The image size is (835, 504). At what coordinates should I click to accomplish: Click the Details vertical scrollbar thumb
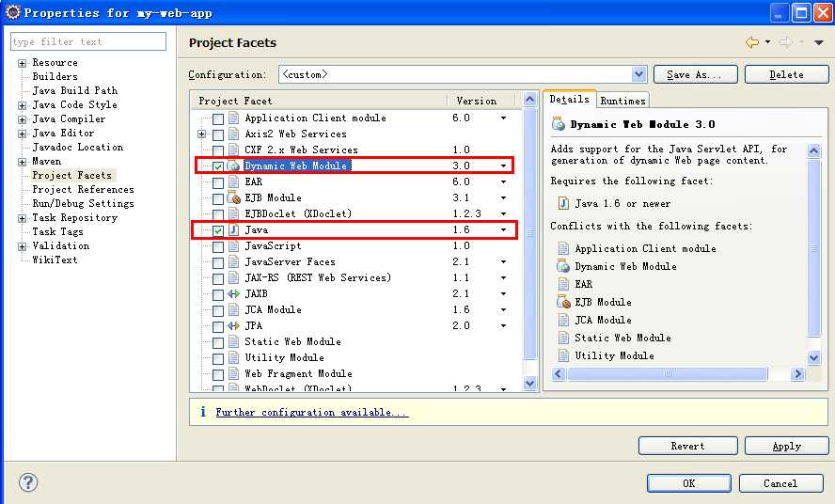click(813, 247)
